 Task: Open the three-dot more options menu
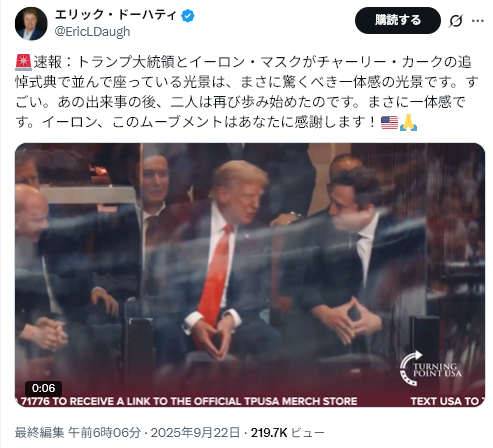[477, 21]
